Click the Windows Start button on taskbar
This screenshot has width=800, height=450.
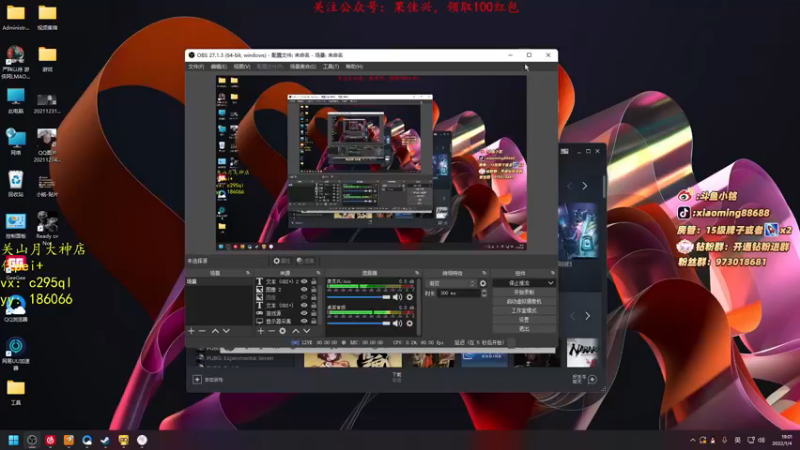(14, 440)
